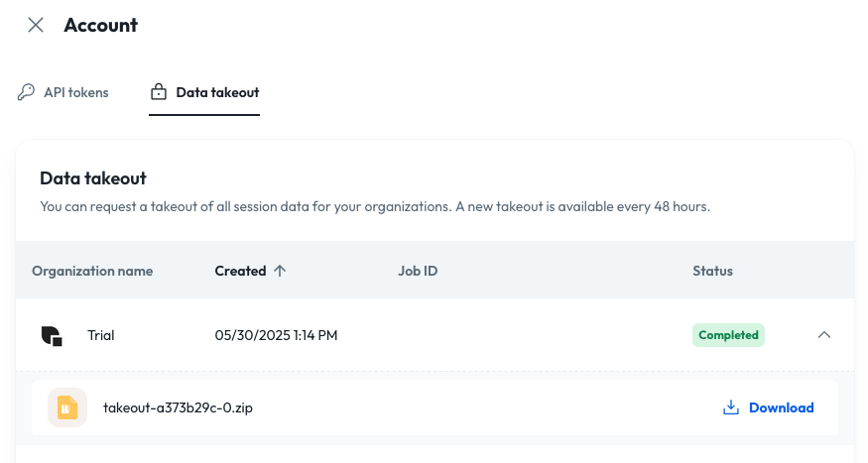This screenshot has width=868, height=463.
Task: Click the yellow zip file icon
Action: 67,407
